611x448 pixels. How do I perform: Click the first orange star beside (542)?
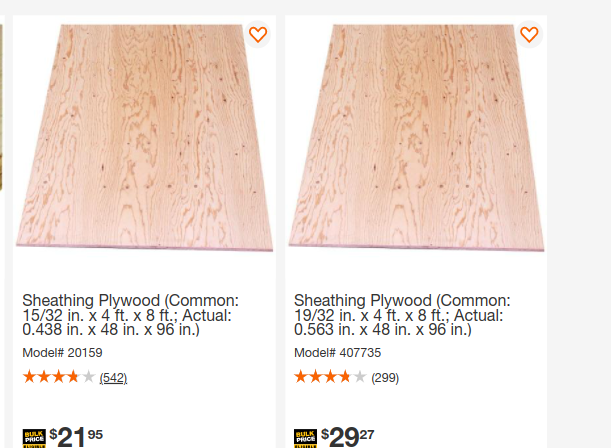click(x=29, y=377)
